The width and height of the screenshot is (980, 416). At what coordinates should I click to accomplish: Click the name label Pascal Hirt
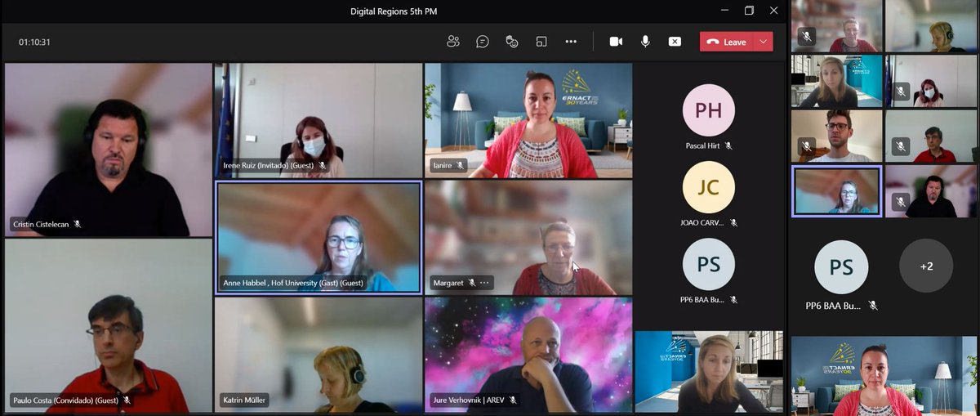coord(703,145)
